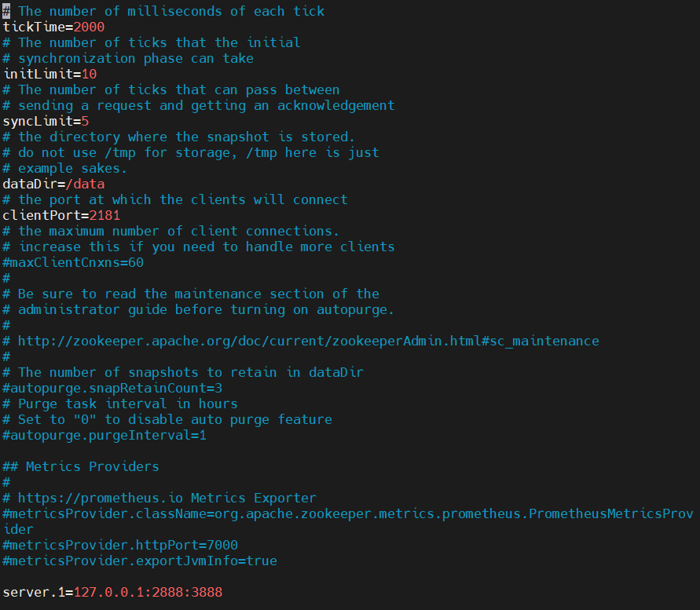This screenshot has width=700, height=610.
Task: Click the commented maxClientCnxns=60 line
Action: tap(73, 262)
